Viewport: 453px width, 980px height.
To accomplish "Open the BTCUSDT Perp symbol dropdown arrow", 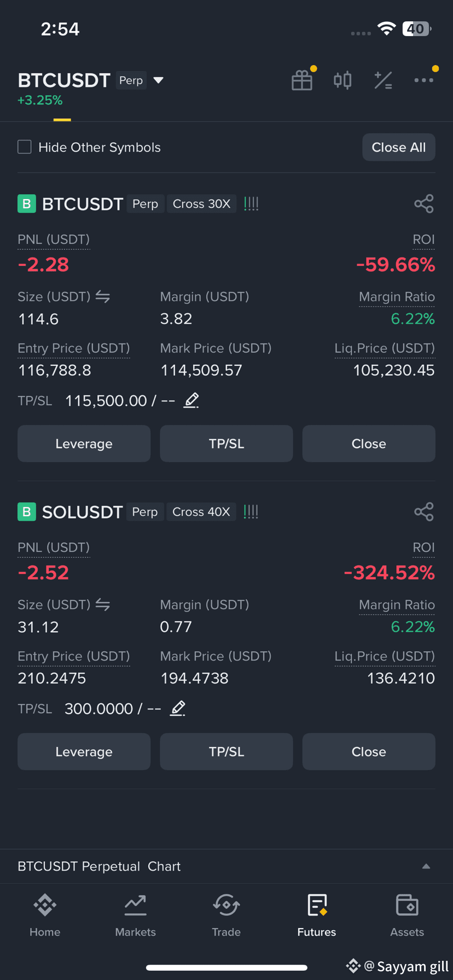I will tap(159, 80).
